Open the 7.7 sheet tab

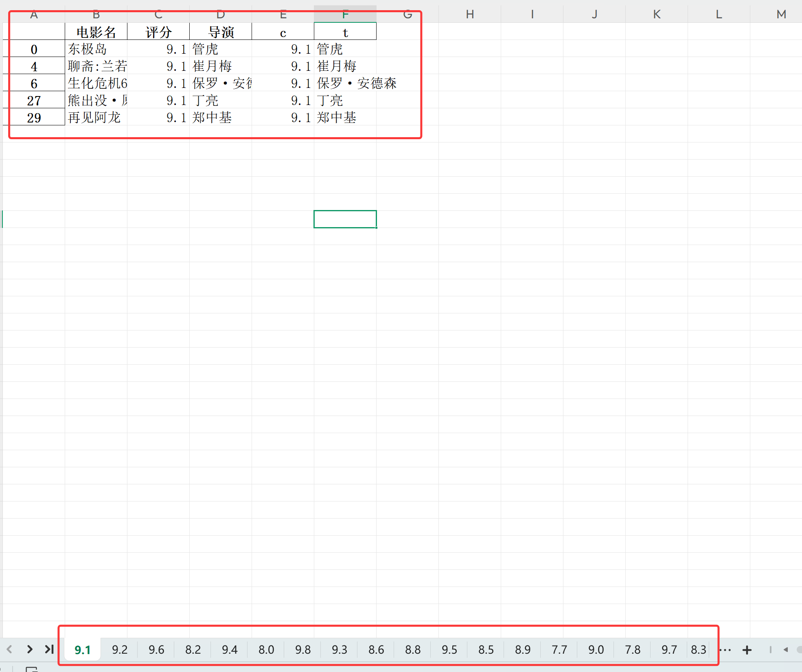click(559, 650)
